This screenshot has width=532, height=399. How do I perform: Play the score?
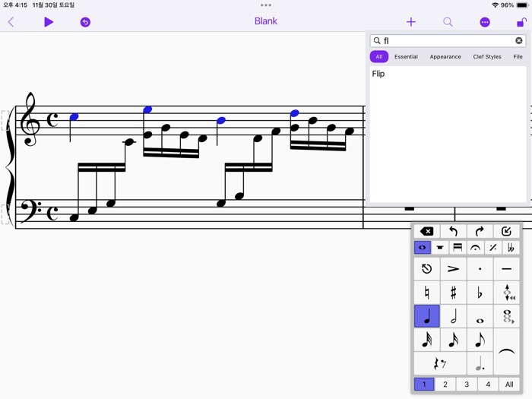click(49, 22)
